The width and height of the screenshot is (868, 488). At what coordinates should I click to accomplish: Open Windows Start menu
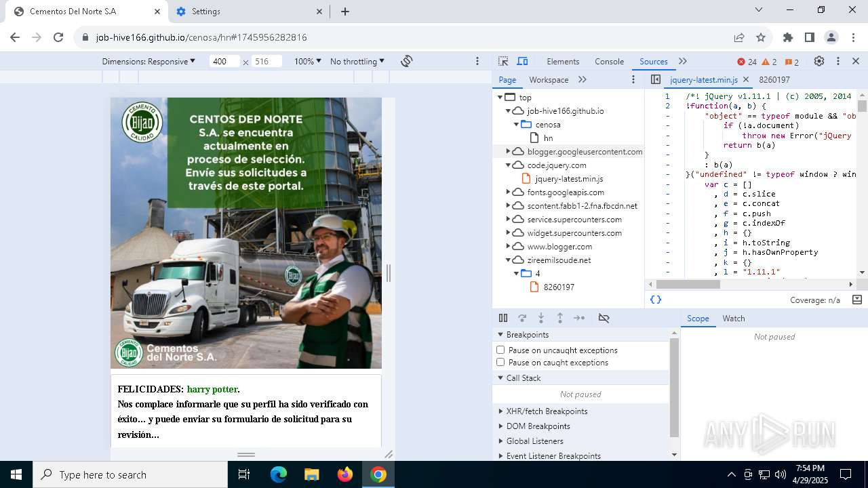(x=16, y=474)
